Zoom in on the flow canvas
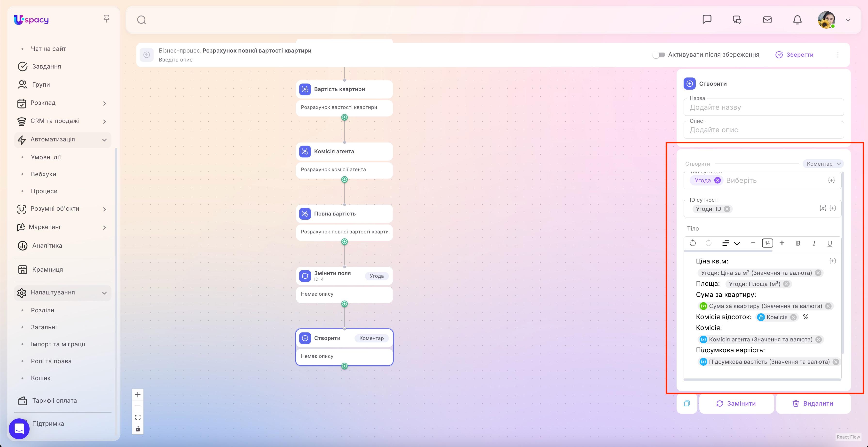This screenshot has width=868, height=447. 138,394
